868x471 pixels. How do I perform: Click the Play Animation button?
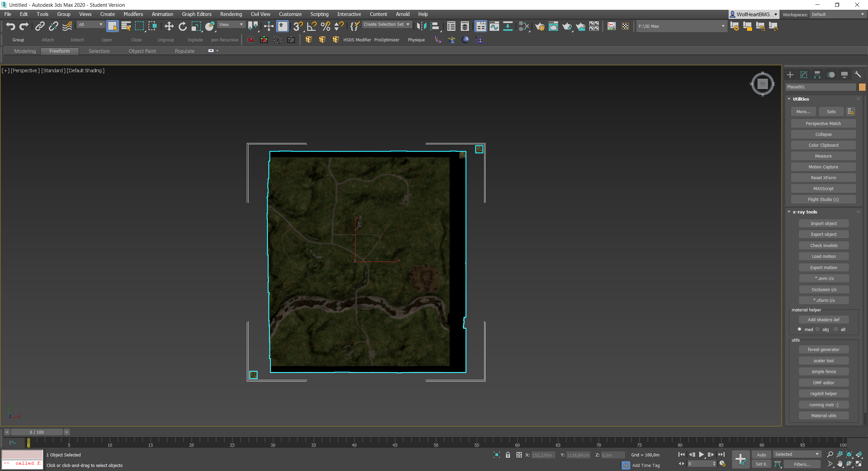701,454
